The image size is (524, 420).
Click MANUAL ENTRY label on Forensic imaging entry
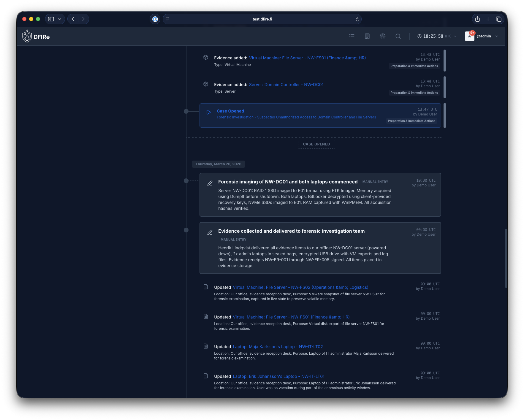375,182
